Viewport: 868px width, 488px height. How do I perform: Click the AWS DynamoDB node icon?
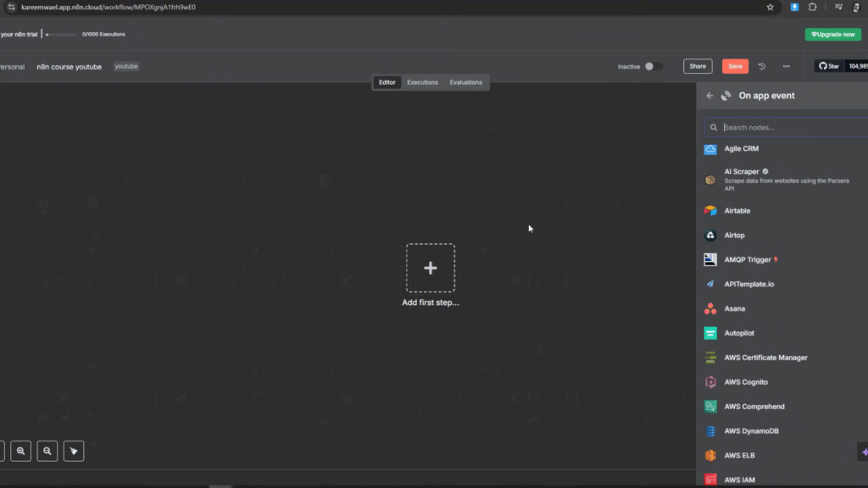(710, 431)
